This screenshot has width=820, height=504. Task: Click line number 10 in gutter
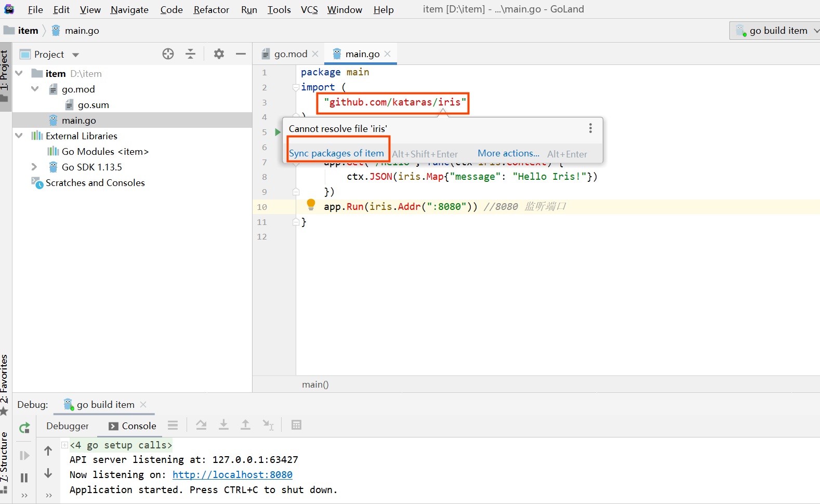click(x=262, y=207)
